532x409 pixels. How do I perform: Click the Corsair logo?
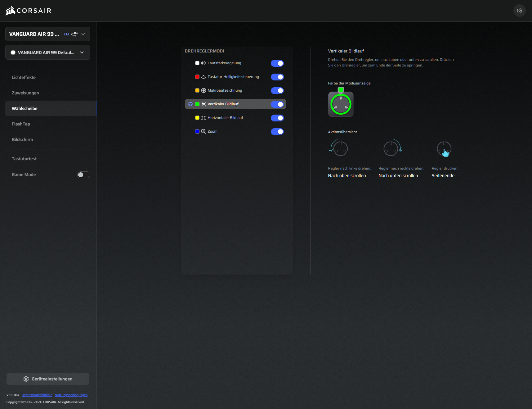tap(29, 11)
